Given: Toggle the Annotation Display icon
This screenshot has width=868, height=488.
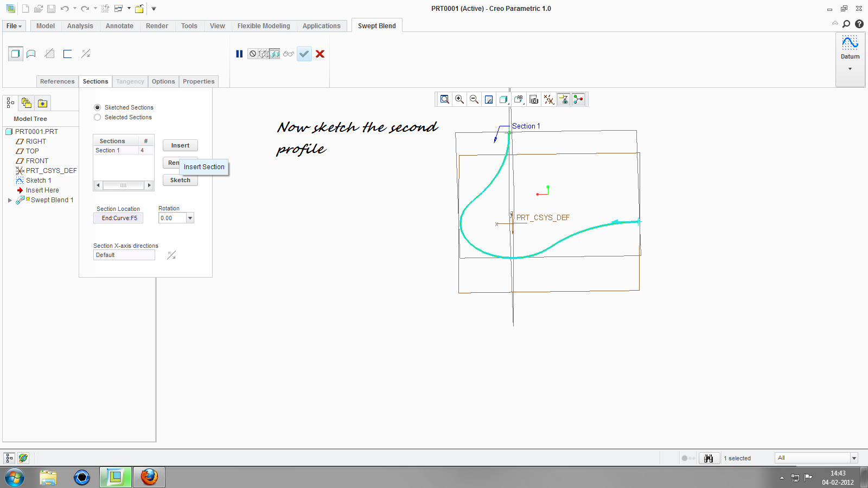Looking at the screenshot, I should click(564, 99).
